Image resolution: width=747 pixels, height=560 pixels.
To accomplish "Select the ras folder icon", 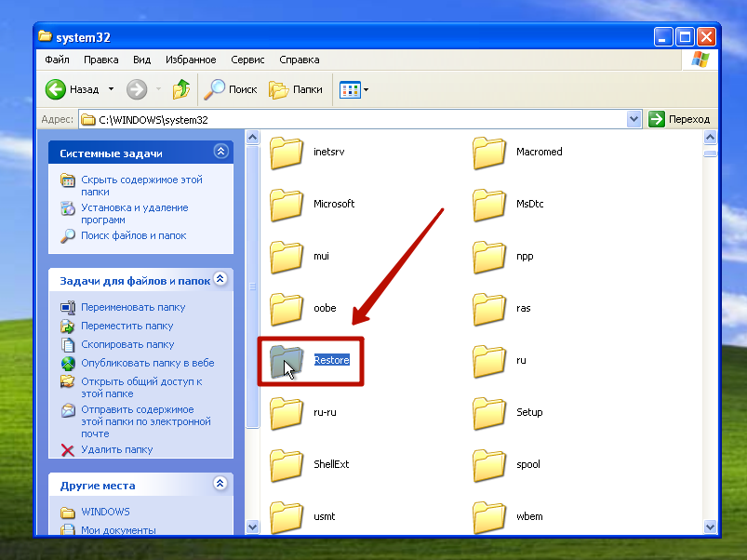I will pos(489,309).
